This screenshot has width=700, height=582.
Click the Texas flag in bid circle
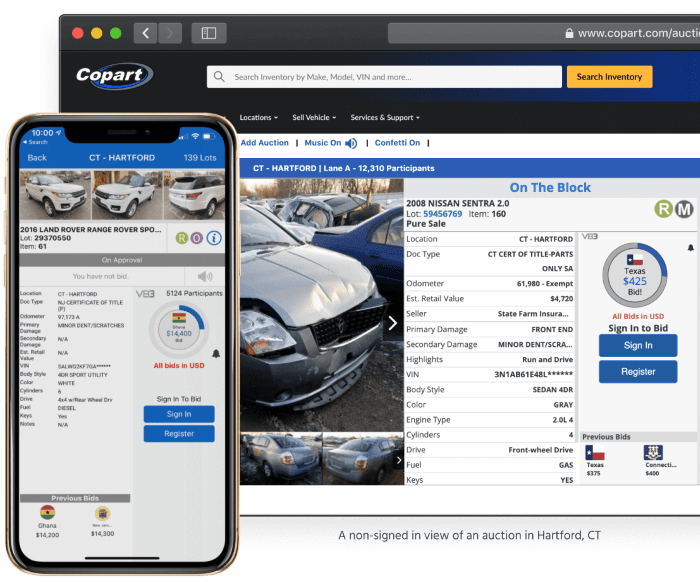tap(634, 260)
